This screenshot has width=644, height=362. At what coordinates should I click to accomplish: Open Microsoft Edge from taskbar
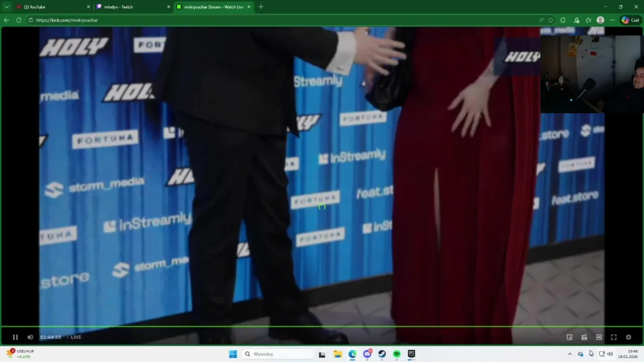pyautogui.click(x=352, y=354)
